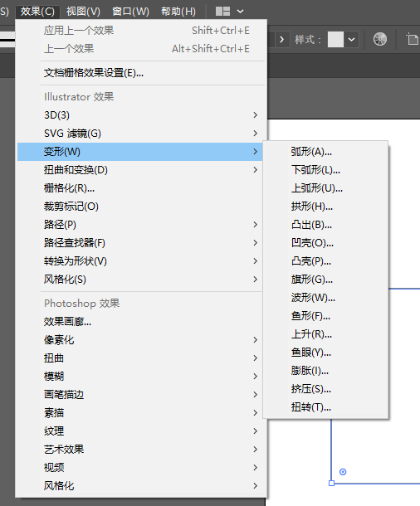Open the 样式 style swatch dropdown arrow
This screenshot has width=420, height=506.
point(352,40)
